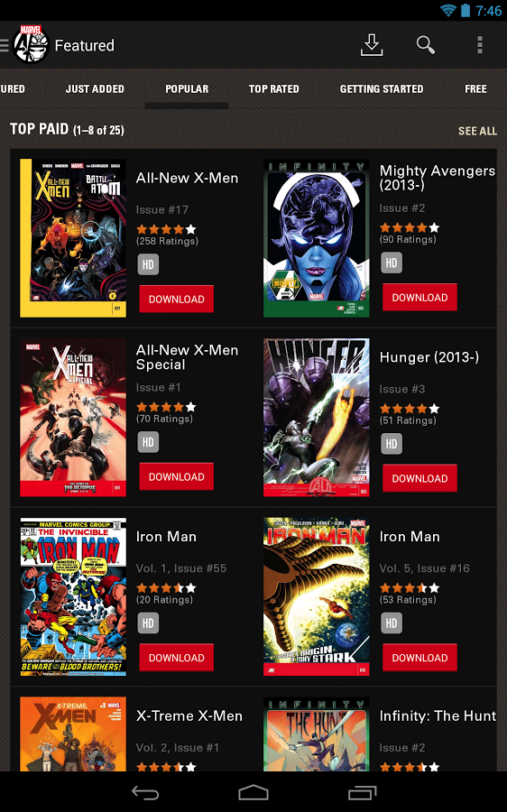The width and height of the screenshot is (507, 812).
Task: Open All-New X-Men Special cover thumbnail
Action: point(73,418)
